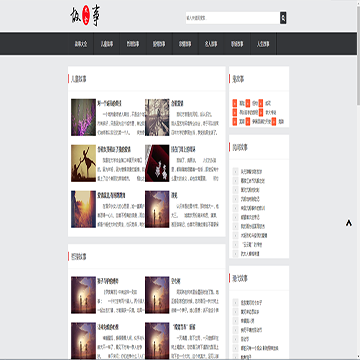Open the dark red image with white flowers
Viewport: 360px width, 360px height.
click(x=157, y=163)
